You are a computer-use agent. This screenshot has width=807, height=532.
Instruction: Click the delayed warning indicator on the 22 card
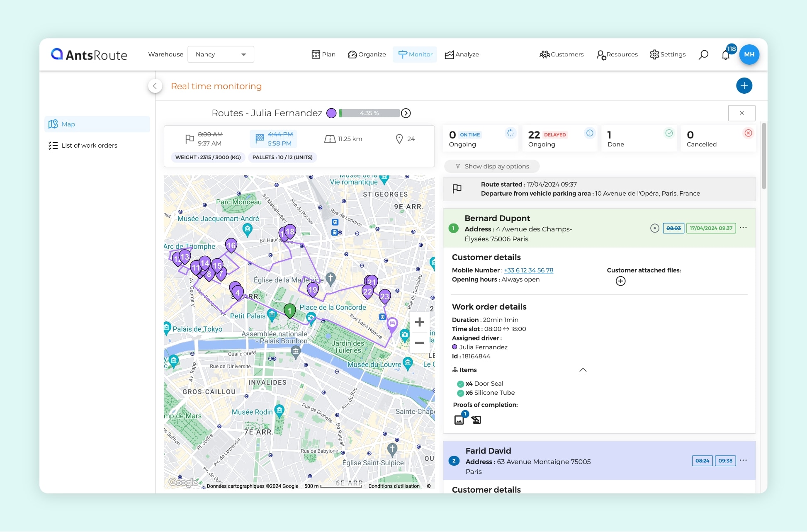click(x=589, y=133)
